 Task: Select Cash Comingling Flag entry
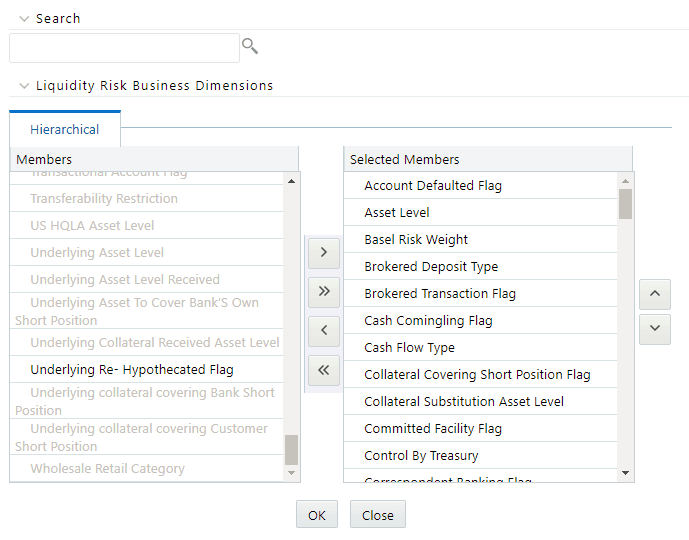(481, 321)
